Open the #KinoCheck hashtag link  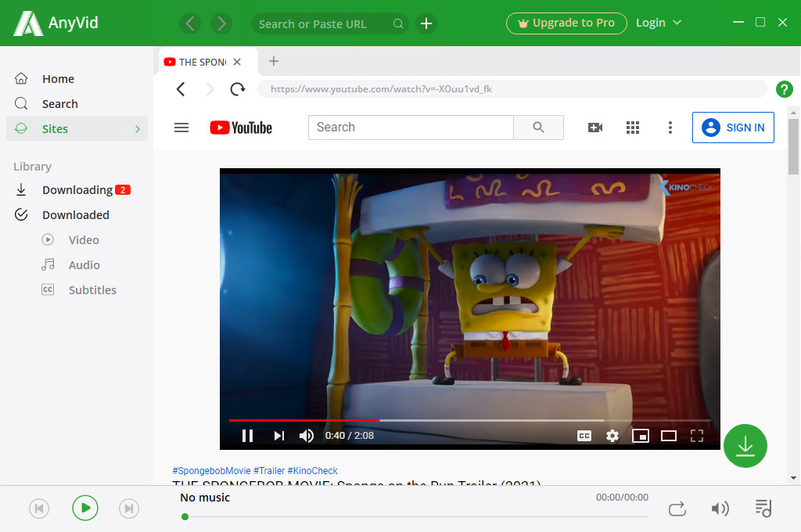point(312,471)
